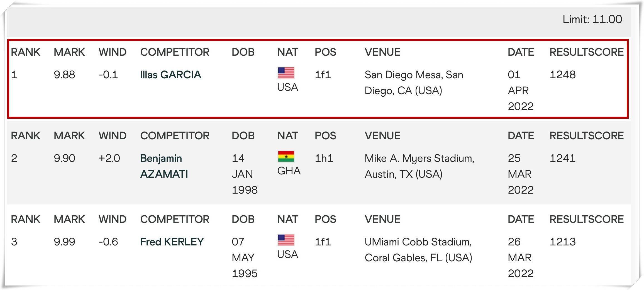Screen dimensions: 644x290
Task: Click the USA flag beside Illas GARCIA
Action: (x=286, y=73)
